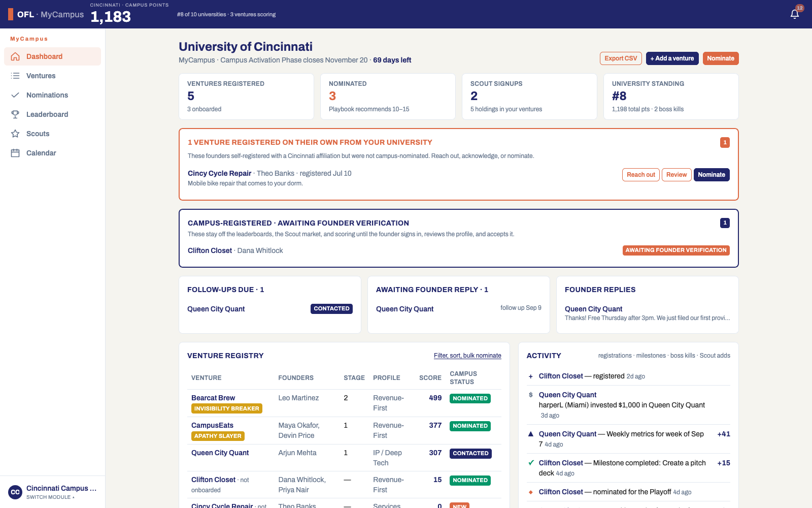
Task: Open Ventures in the sidebar
Action: click(x=52, y=76)
